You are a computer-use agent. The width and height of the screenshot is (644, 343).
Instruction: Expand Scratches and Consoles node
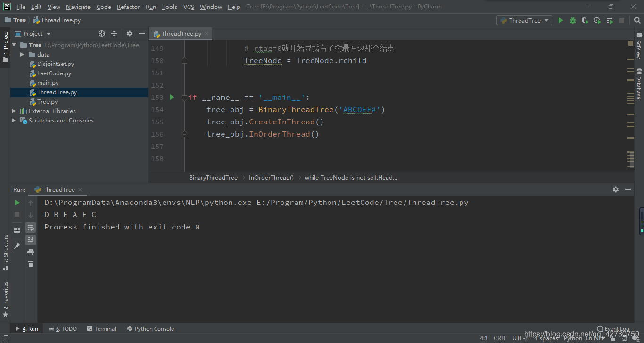pos(14,121)
